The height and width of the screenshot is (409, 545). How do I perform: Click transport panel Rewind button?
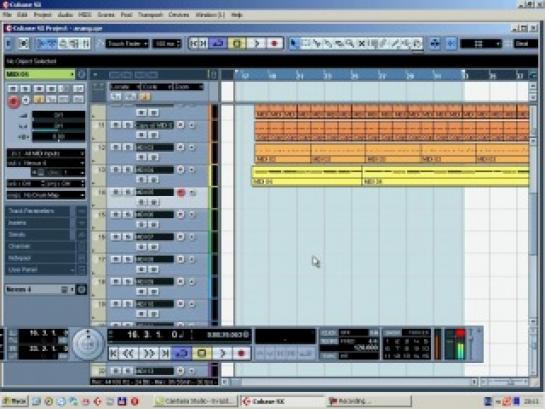[129, 353]
